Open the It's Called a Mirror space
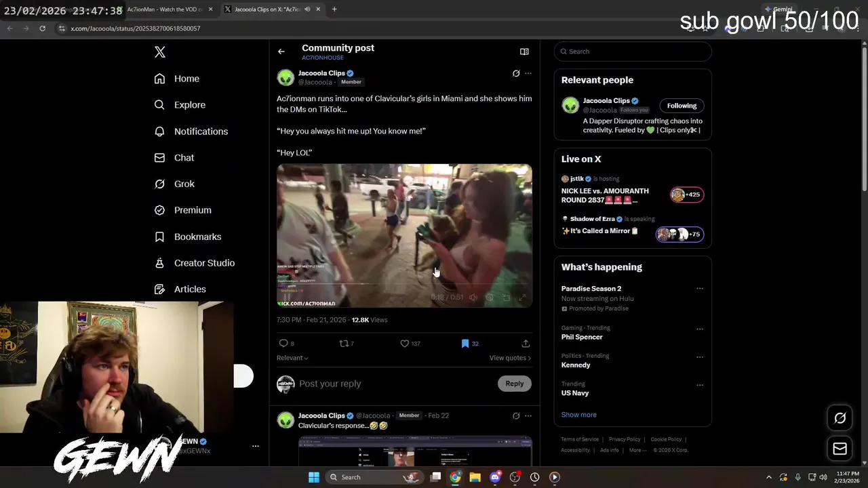The image size is (868, 488). click(x=600, y=231)
